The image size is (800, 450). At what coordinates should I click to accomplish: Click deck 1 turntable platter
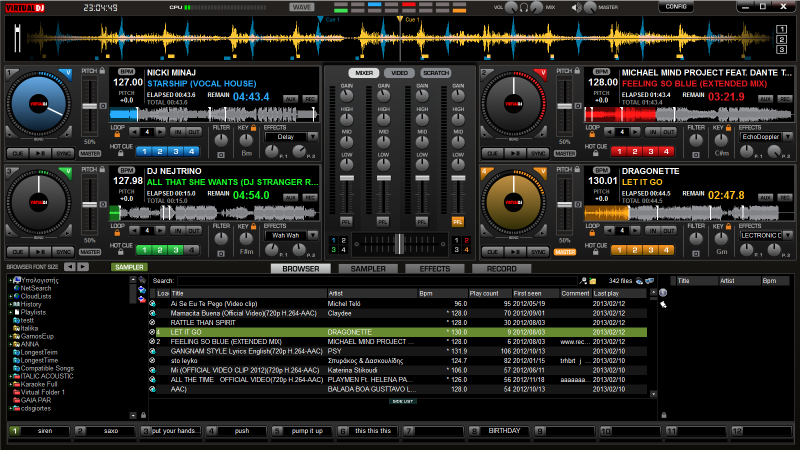tap(39, 104)
